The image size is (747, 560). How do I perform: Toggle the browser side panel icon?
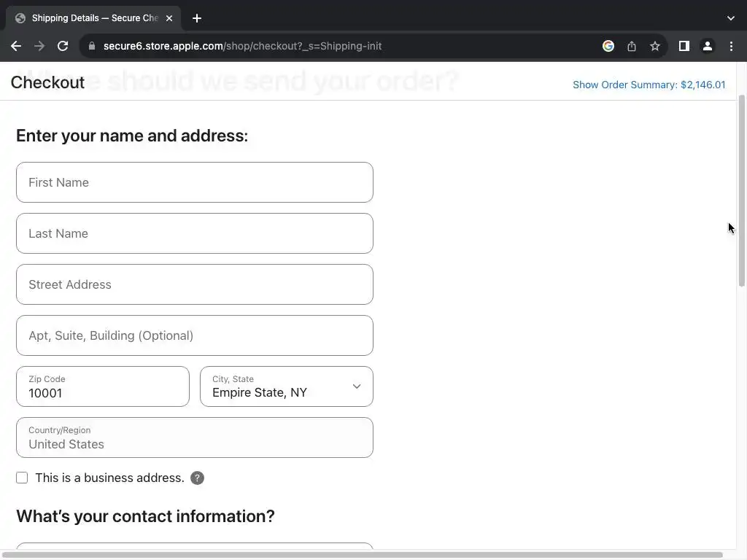(684, 46)
